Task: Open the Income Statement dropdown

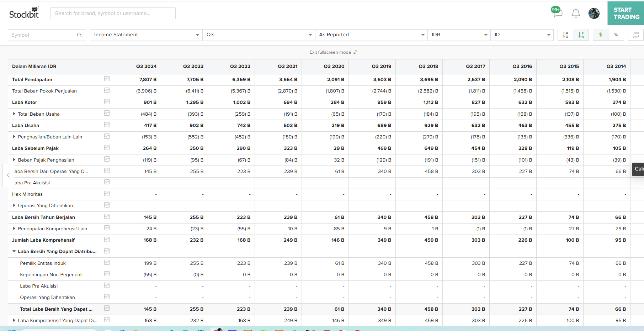Action: [x=146, y=35]
